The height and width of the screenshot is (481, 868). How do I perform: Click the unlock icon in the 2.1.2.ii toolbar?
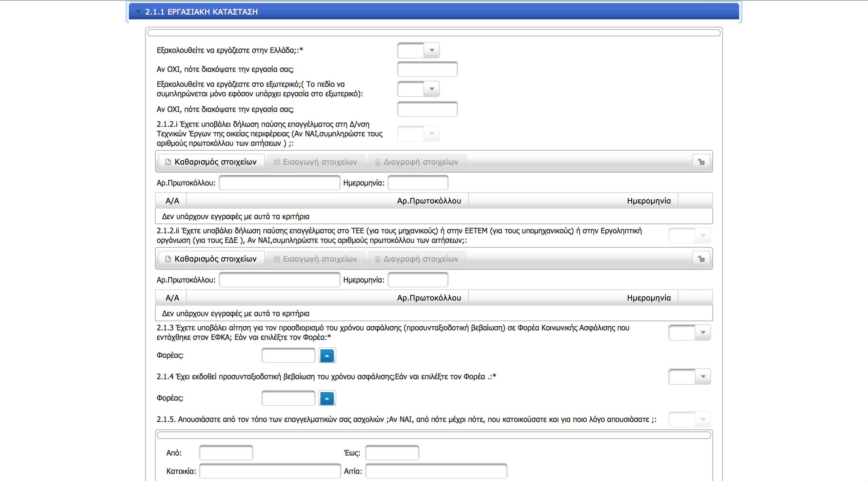[x=701, y=259]
